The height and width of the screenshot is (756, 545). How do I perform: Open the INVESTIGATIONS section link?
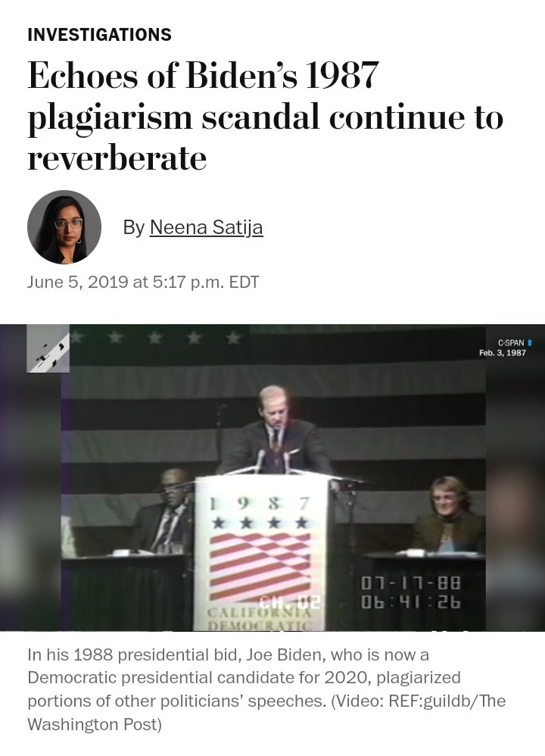[99, 35]
